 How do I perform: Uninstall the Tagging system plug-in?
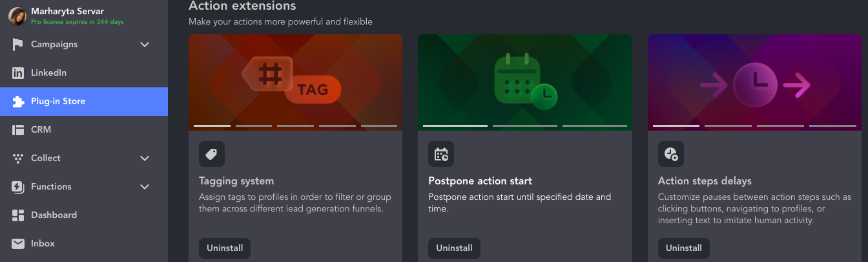click(x=224, y=248)
